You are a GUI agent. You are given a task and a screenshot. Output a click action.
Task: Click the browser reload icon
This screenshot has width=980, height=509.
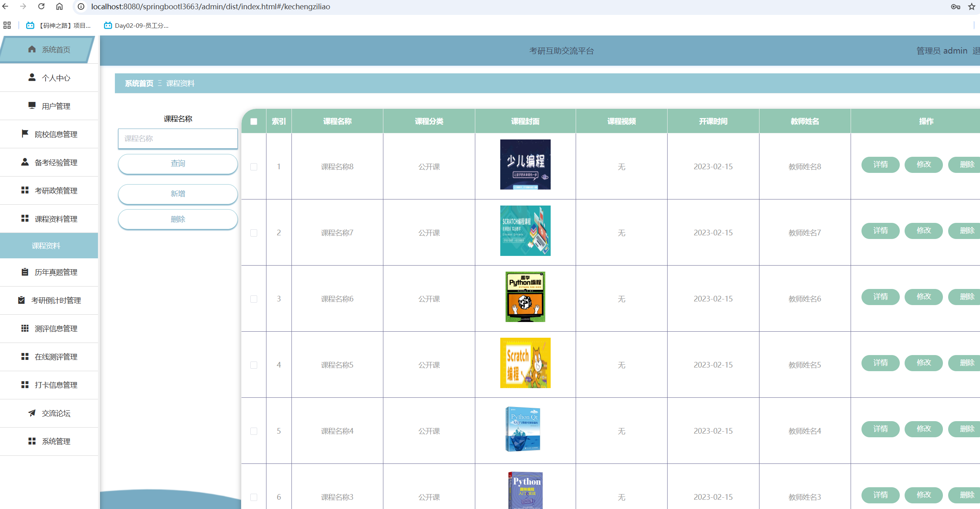coord(41,6)
